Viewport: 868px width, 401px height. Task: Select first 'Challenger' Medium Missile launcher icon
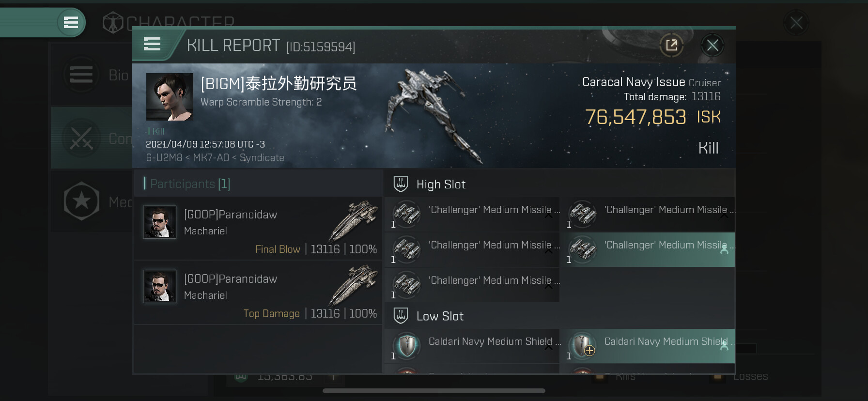406,214
